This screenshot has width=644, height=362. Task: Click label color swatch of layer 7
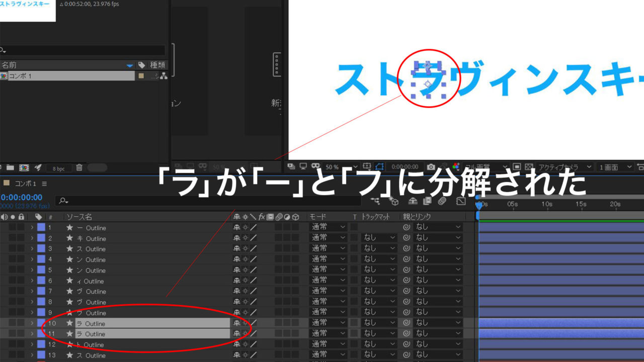41,291
